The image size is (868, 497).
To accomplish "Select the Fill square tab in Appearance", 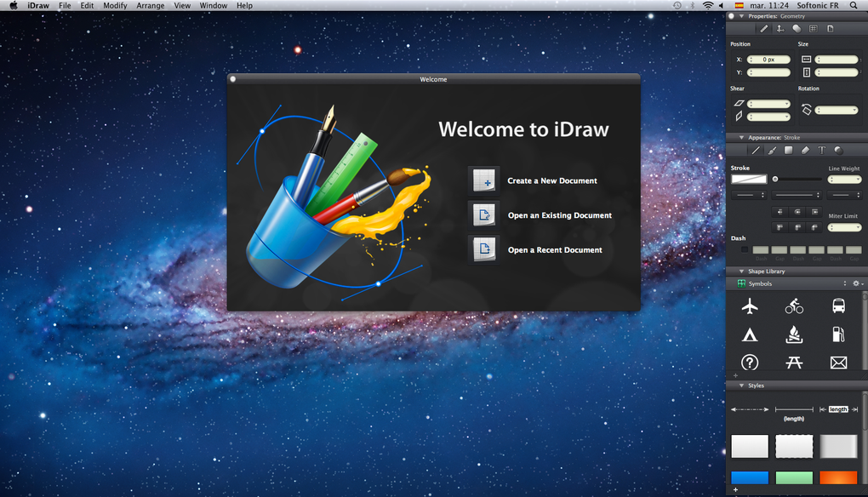I will [789, 150].
